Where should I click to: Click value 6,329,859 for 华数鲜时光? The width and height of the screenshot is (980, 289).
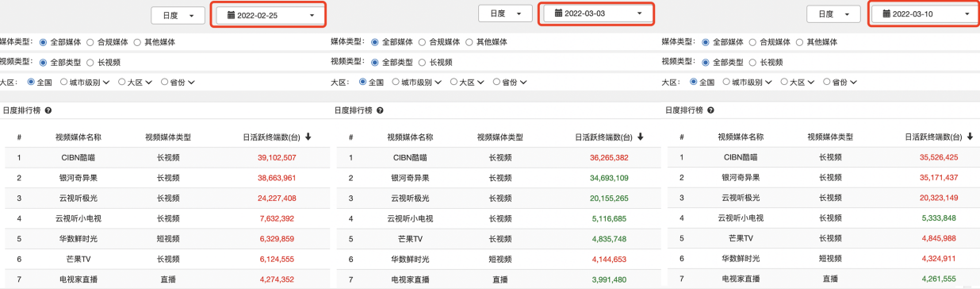point(277,238)
